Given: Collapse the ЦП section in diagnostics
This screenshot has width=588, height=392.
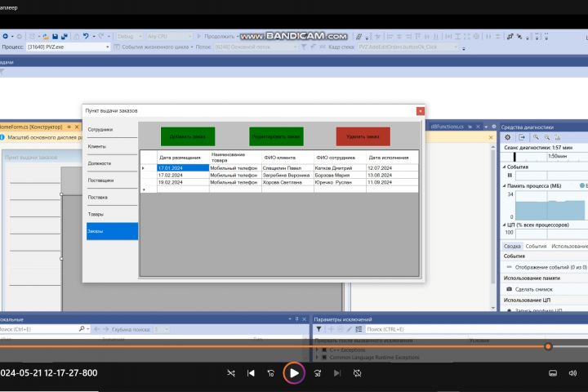Looking at the screenshot, I should [505, 225].
